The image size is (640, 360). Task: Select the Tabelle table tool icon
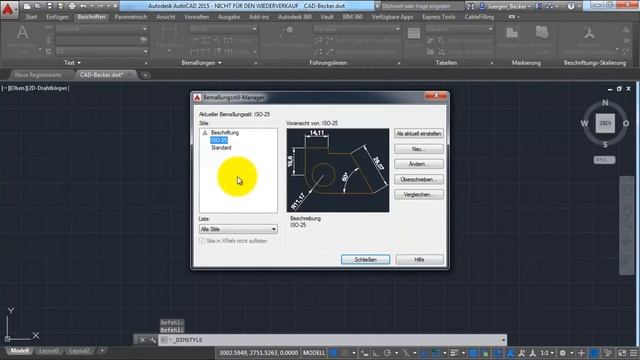pos(413,33)
